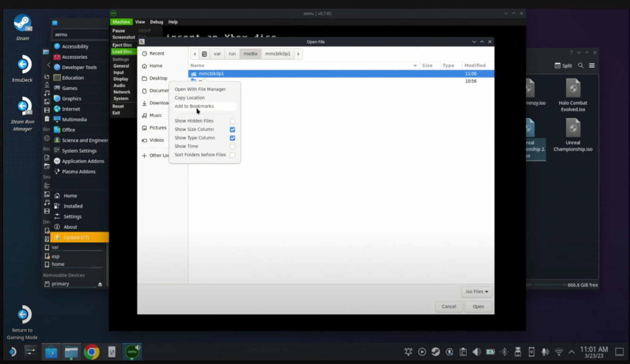The width and height of the screenshot is (630, 364).
Task: Click Cancel in Open File dialog
Action: click(x=449, y=306)
